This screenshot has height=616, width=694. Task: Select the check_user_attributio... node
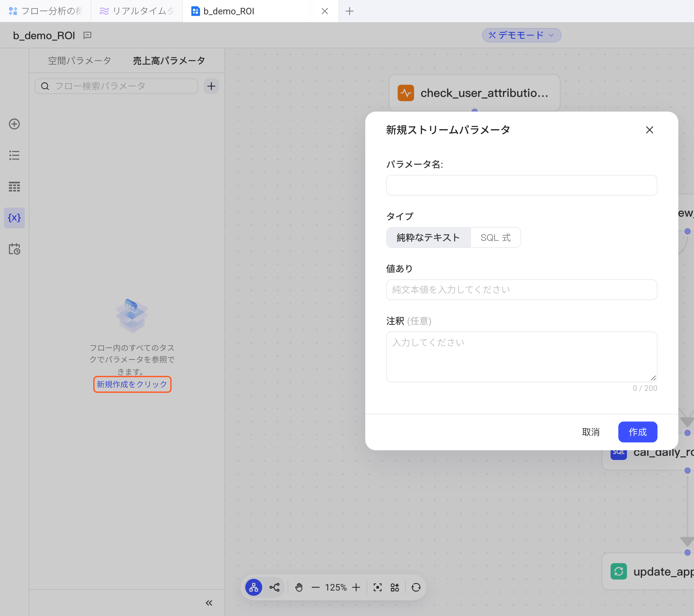pos(474,93)
